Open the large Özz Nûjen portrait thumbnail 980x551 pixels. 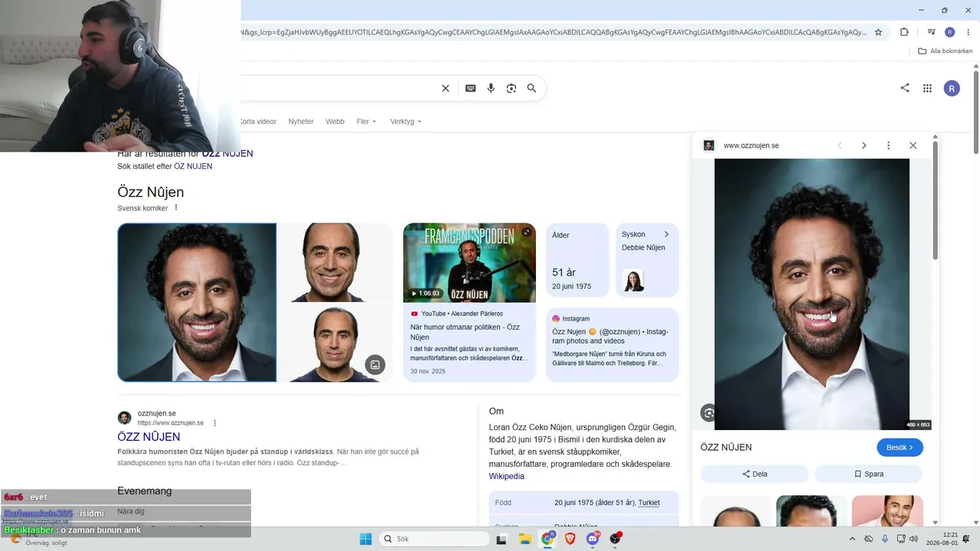[197, 302]
